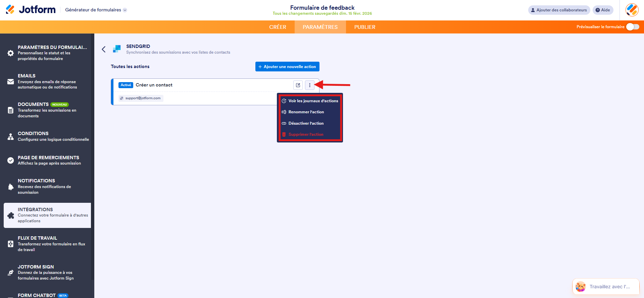Click the deactivate link icon in the menu

tap(284, 123)
